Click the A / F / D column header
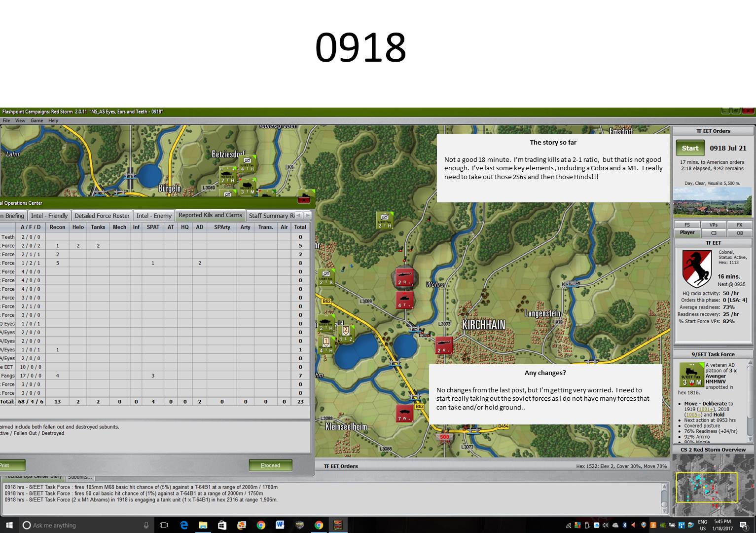Screen dimensions: 756x533 coord(31,227)
